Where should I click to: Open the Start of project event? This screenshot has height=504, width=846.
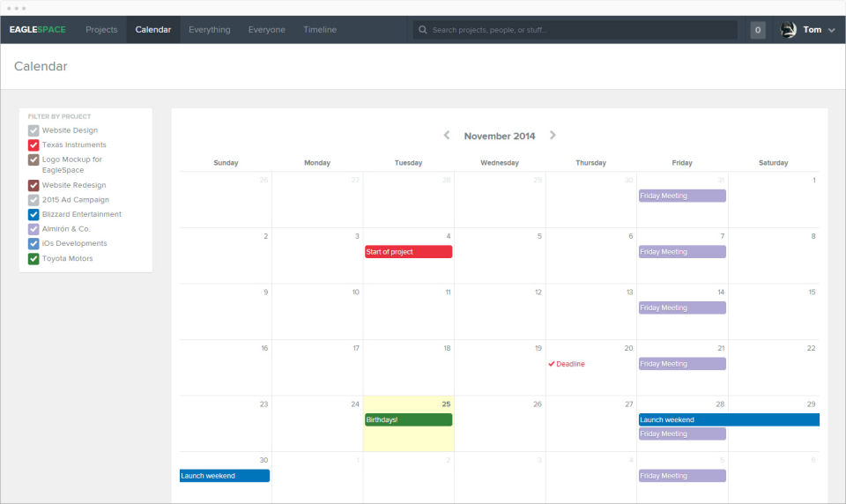[408, 252]
